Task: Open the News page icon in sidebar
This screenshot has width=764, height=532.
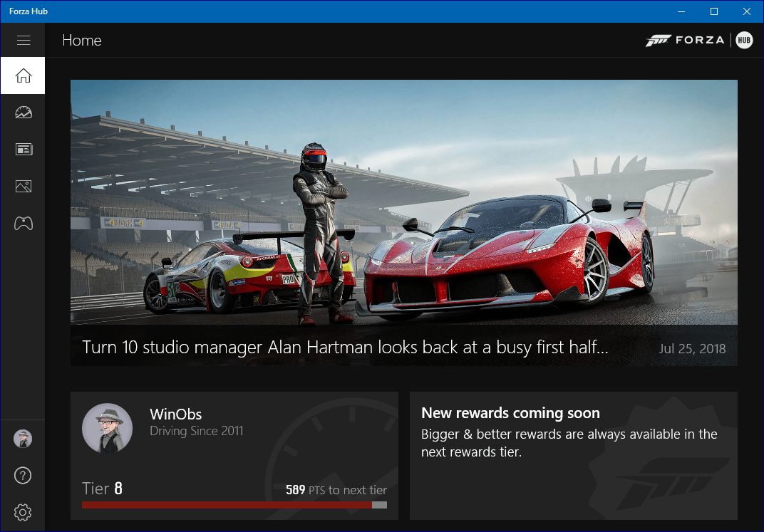Action: click(x=23, y=150)
